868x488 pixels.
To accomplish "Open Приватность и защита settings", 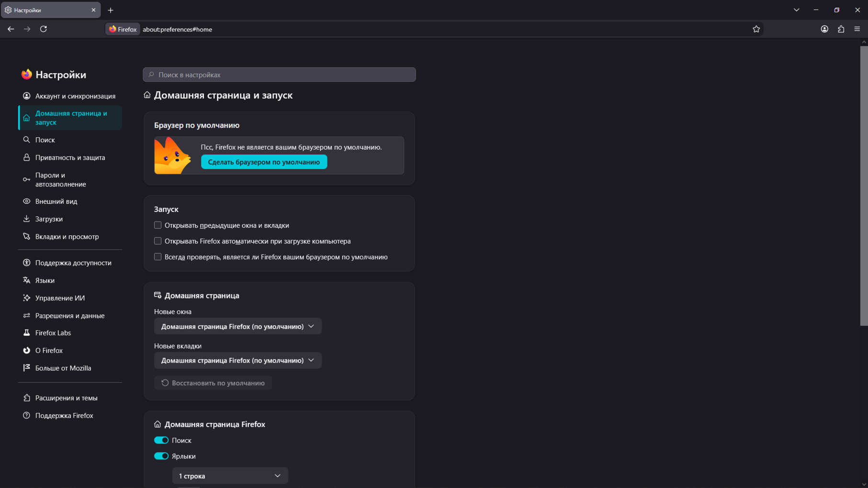I will tap(70, 157).
